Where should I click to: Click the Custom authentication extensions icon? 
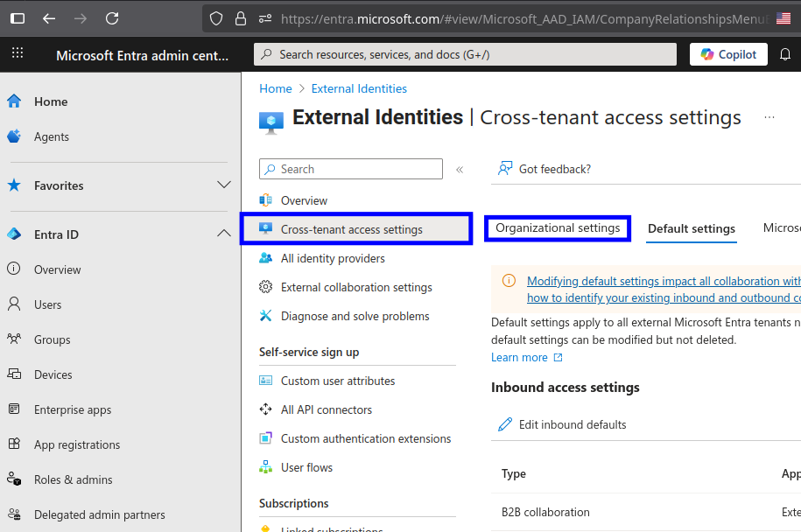[x=265, y=438]
